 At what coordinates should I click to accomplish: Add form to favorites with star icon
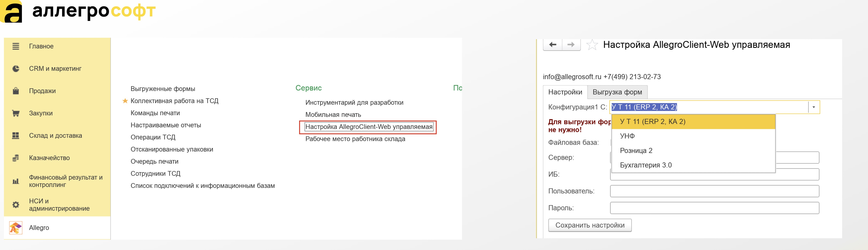coord(592,45)
